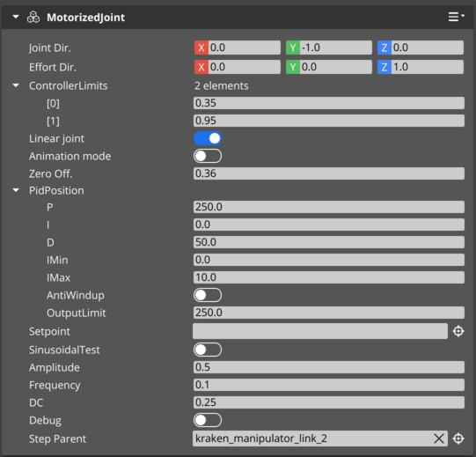This screenshot has width=476, height=457.
Task: Open the MotorizedJoint component hamburger menu
Action: click(456, 17)
